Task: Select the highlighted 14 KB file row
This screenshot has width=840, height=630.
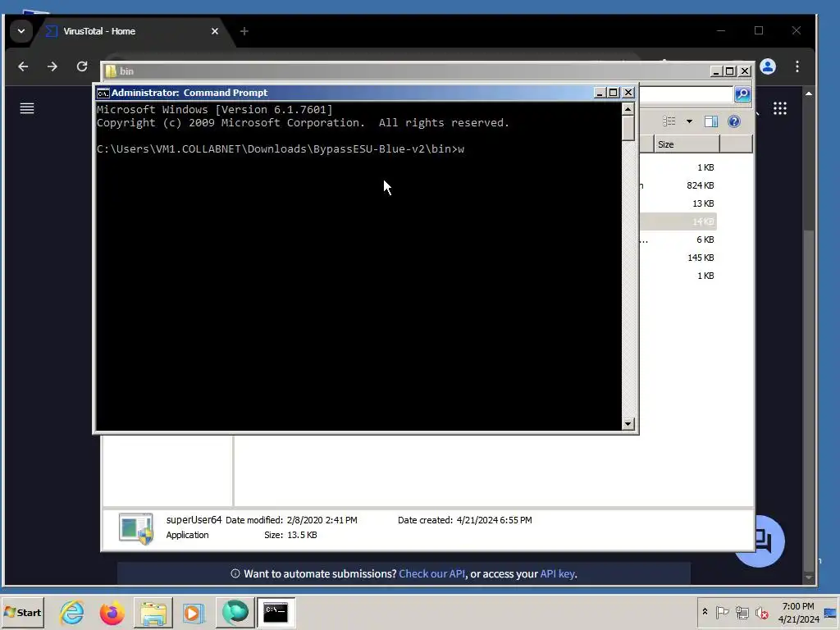Action: coord(678,221)
